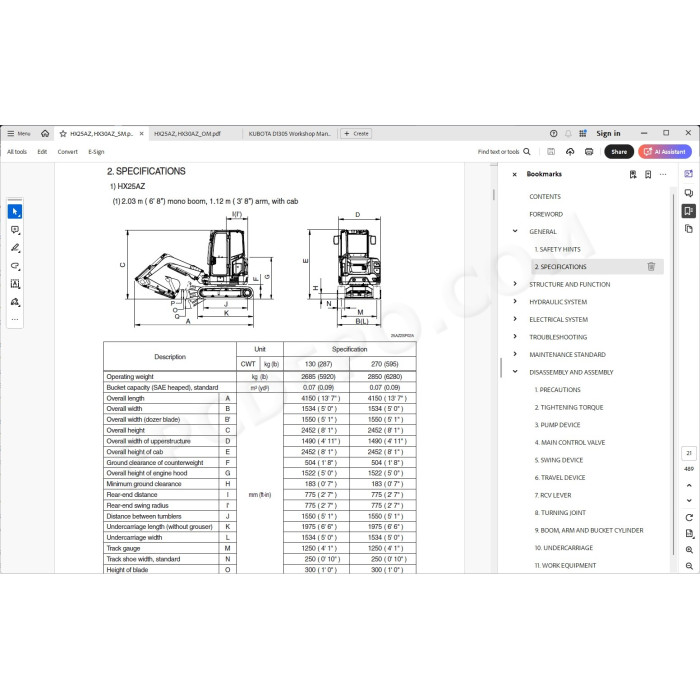Screen dimensions: 700x700
Task: Open the hamburger Menu
Action: (x=18, y=133)
